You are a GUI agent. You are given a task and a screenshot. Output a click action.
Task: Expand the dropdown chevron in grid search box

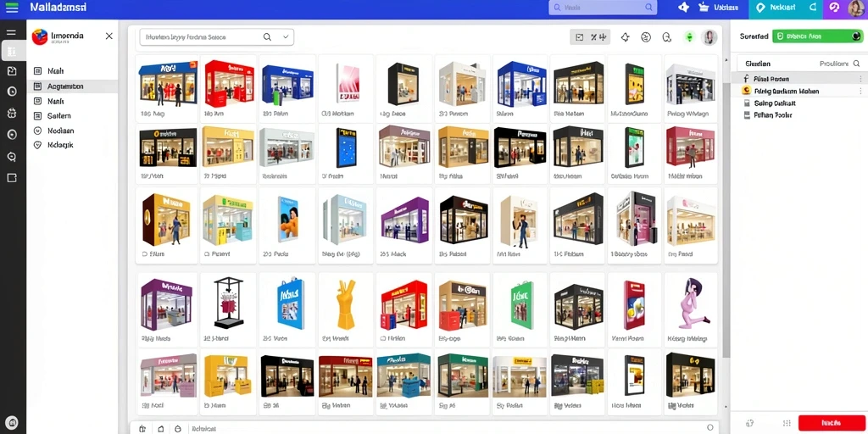click(x=286, y=37)
